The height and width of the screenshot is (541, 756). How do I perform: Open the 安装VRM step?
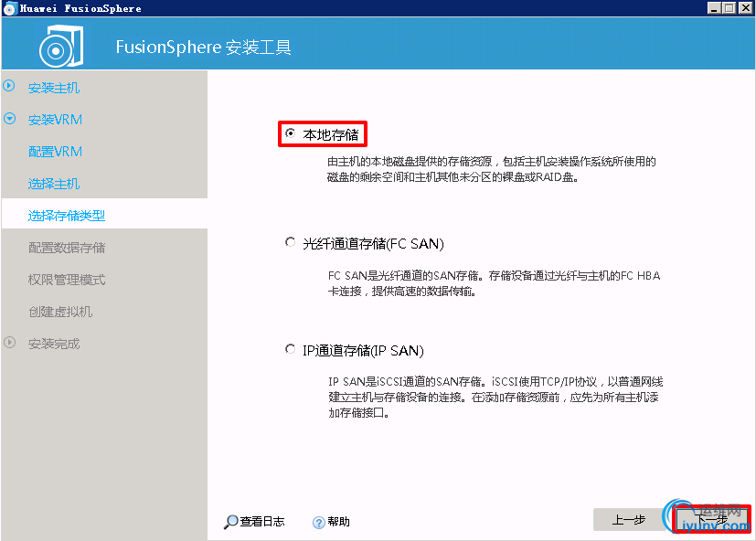(55, 120)
